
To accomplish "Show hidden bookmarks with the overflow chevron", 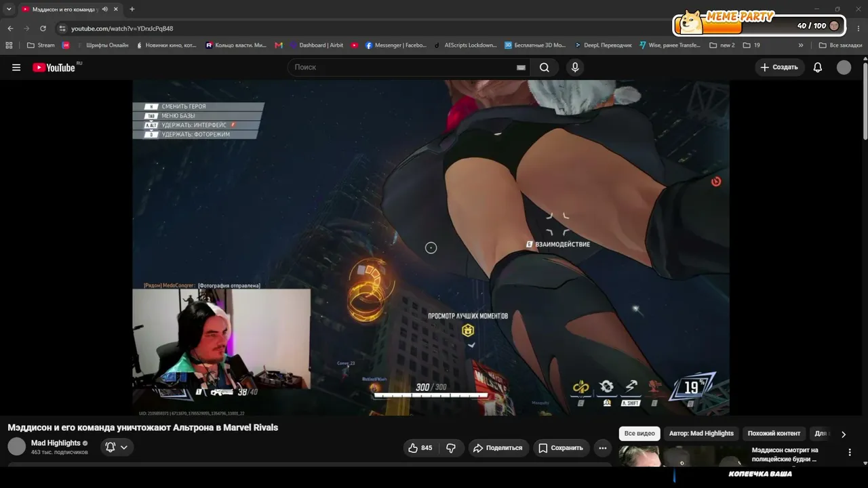I will (801, 45).
